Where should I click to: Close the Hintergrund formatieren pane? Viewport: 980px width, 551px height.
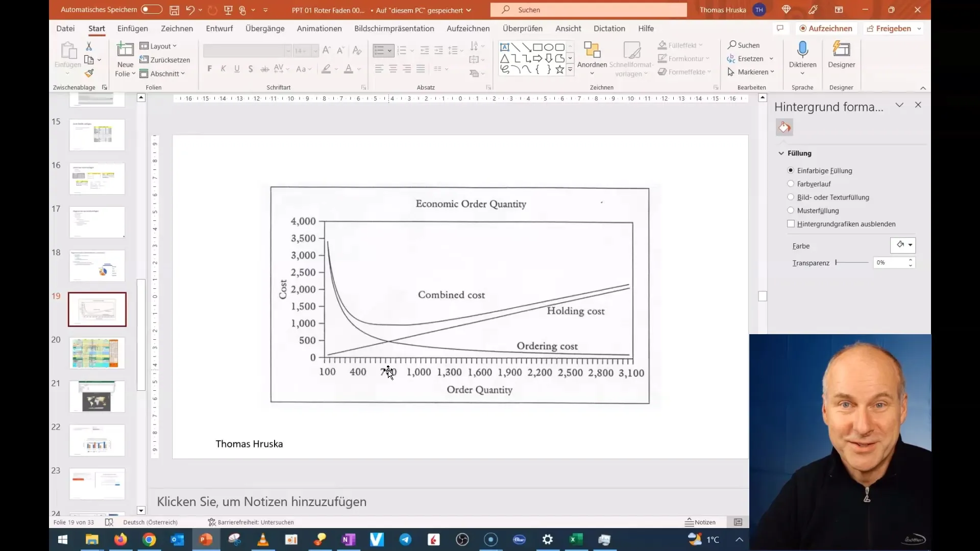[918, 105]
